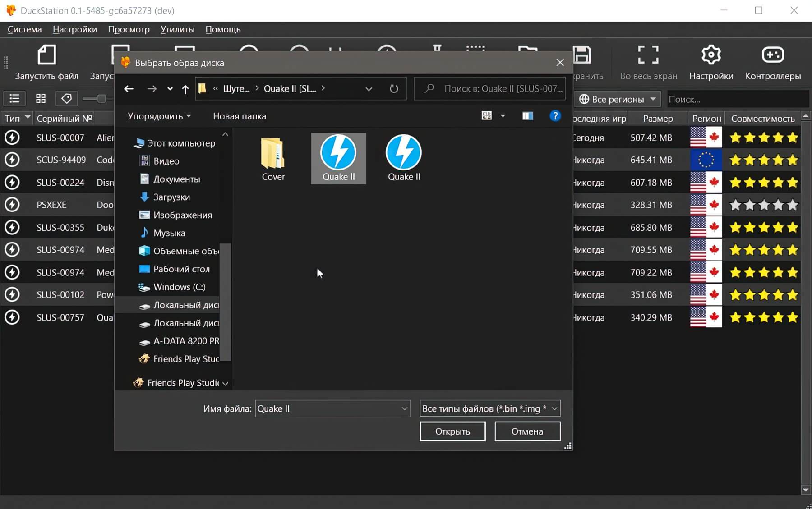Toggle the show titles tag icon
The image size is (812, 509).
coord(66,99)
